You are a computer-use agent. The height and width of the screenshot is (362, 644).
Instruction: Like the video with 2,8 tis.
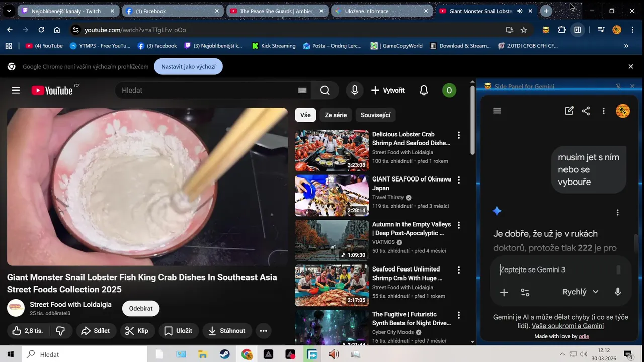[28, 331]
